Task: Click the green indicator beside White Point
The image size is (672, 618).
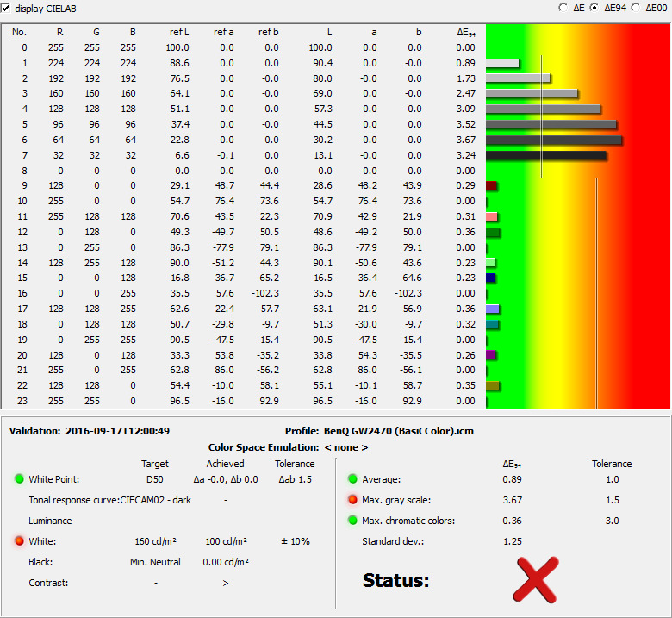Action: click(19, 478)
